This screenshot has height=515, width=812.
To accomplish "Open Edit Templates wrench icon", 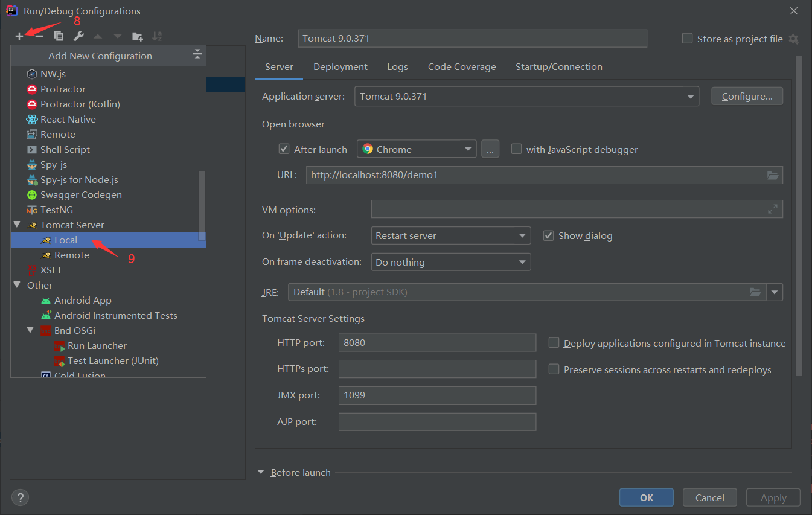I will (x=78, y=36).
